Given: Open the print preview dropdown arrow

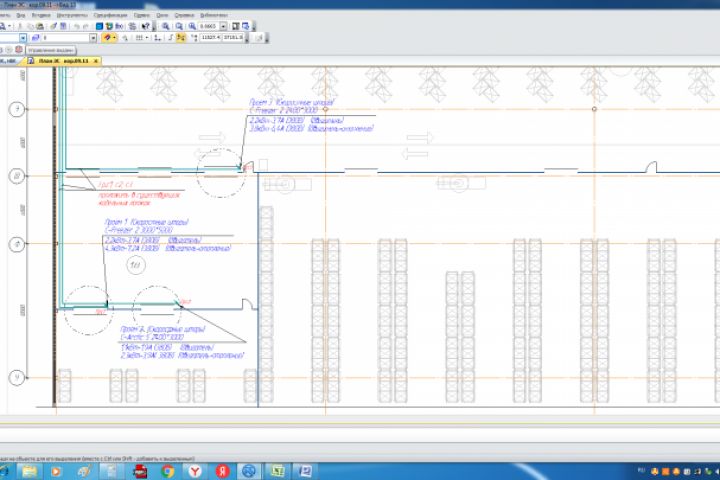Looking at the screenshot, I should pyautogui.click(x=10, y=26).
